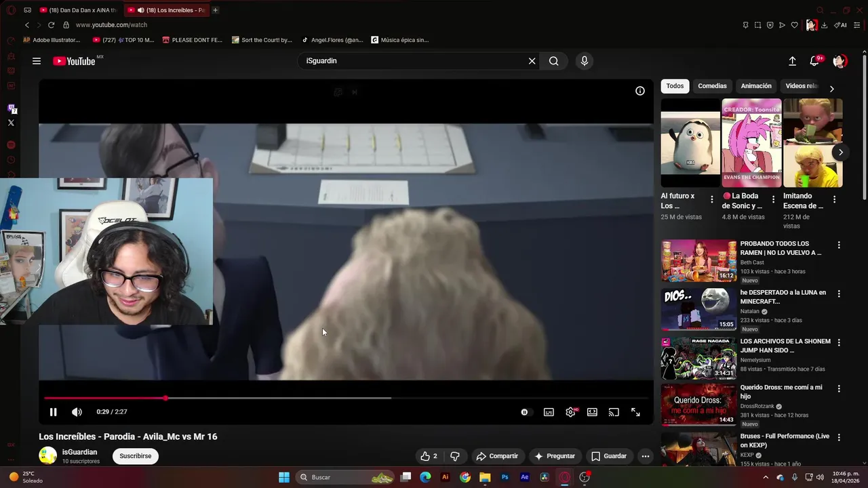This screenshot has width=868, height=488.
Task: Open options for 'he DESPERTADO a la LUNA' video
Action: click(x=839, y=294)
